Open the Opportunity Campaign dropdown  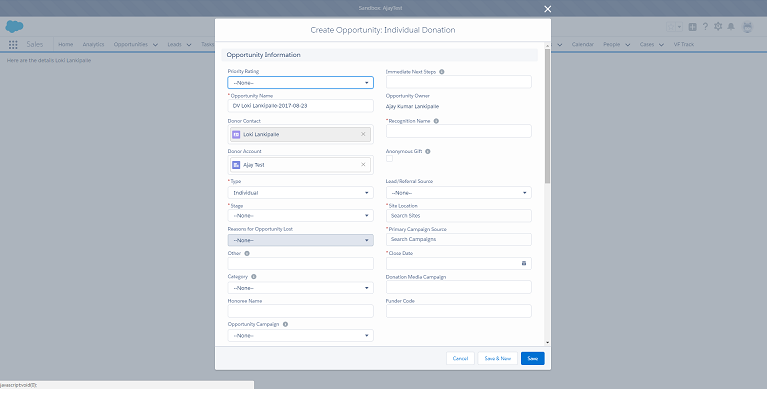point(300,336)
